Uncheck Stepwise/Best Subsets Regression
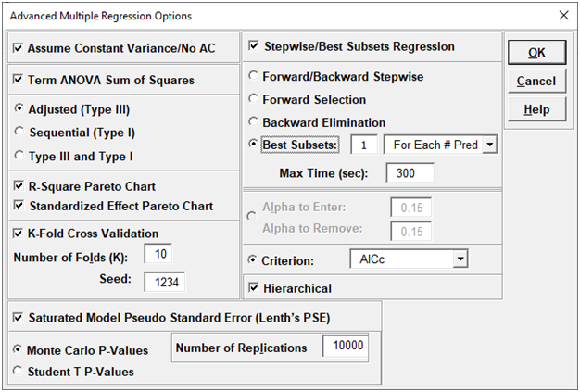Screen dimensions: 580x392 coord(254,46)
